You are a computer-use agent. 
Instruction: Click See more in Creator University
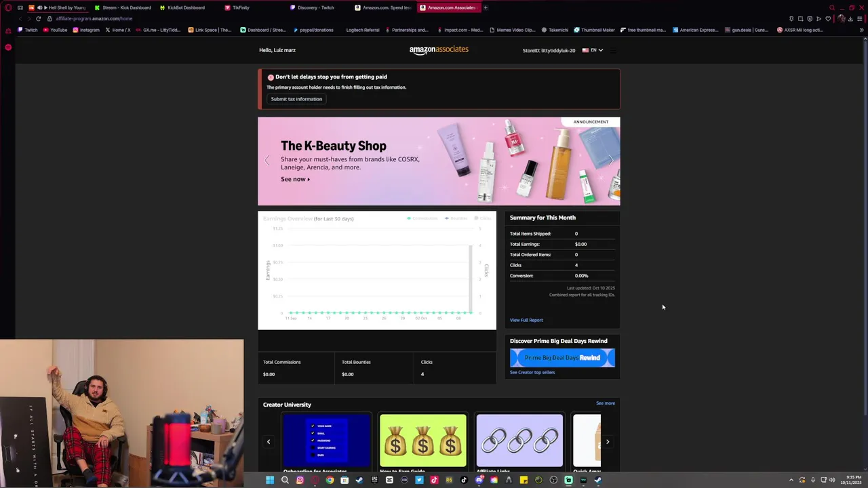coord(606,403)
